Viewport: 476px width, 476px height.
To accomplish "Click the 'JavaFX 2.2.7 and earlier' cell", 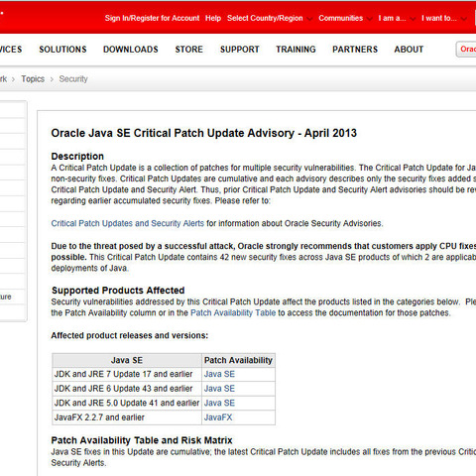I will 127,417.
